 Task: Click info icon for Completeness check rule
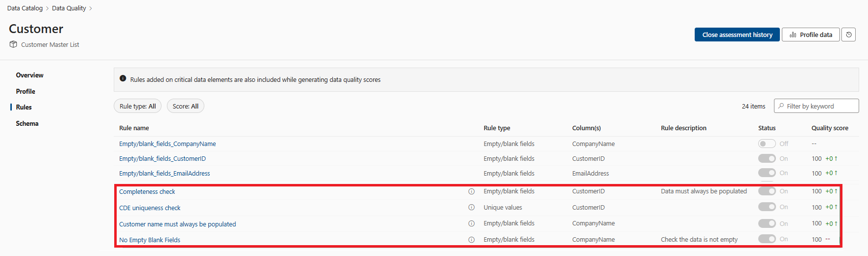coord(471,191)
